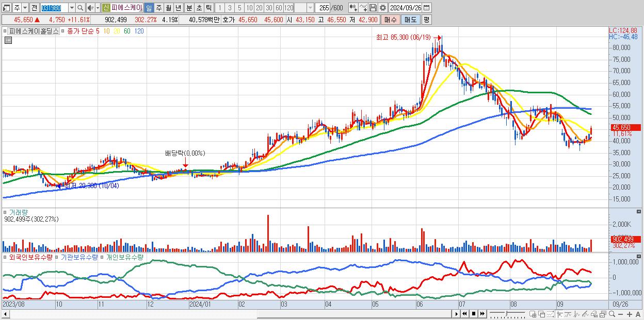The image size is (644, 320).
Task: Open dropdown arrow next to 주
Action: (x=25, y=8)
